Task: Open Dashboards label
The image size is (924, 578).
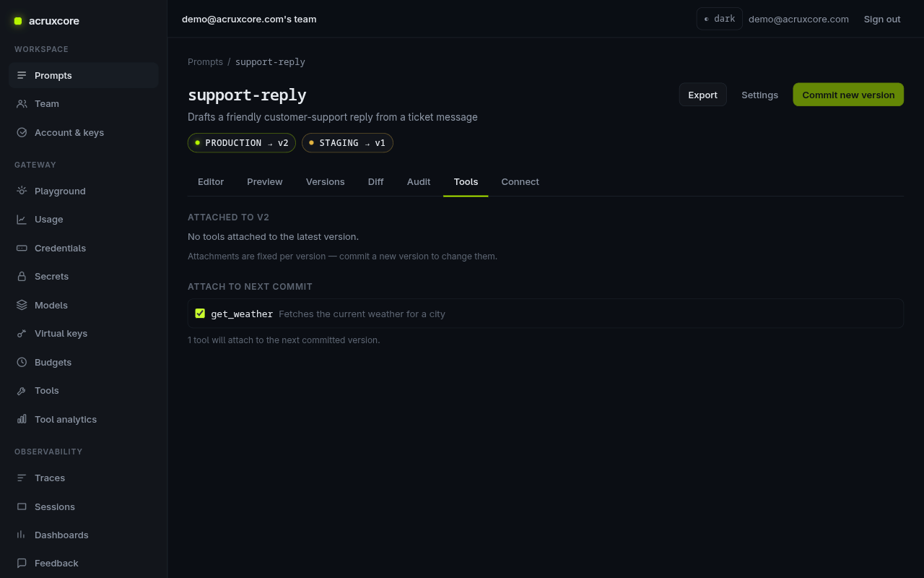Action: [x=61, y=535]
